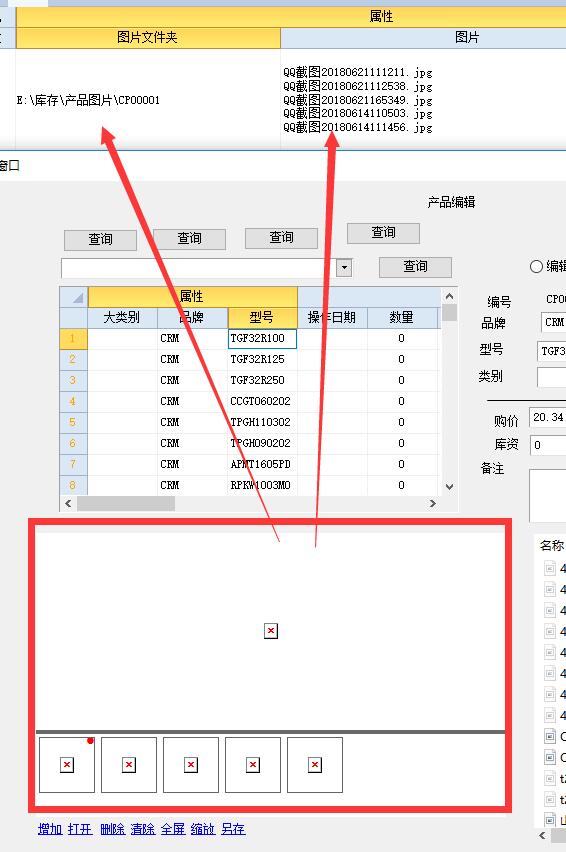Click the 全屏 link
The width and height of the screenshot is (566, 852).
173,829
